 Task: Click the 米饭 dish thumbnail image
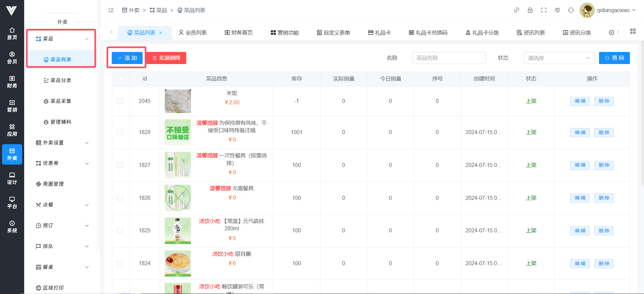178,101
